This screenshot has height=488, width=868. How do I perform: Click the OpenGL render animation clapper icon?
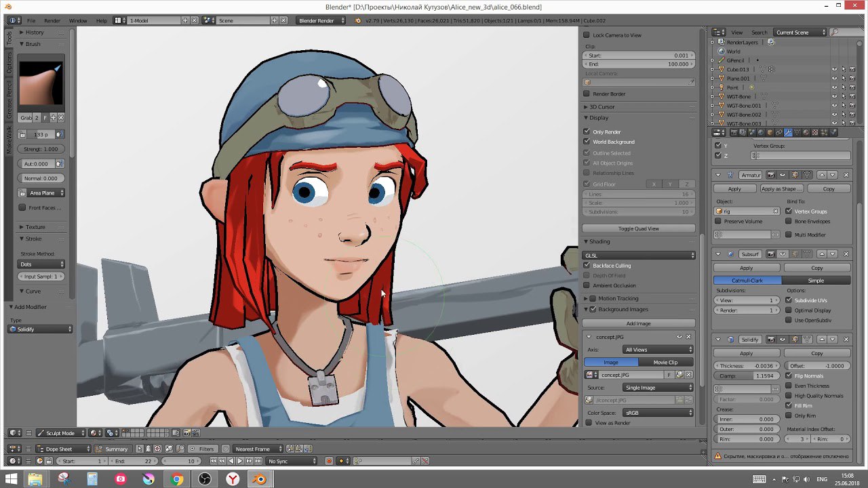point(196,432)
